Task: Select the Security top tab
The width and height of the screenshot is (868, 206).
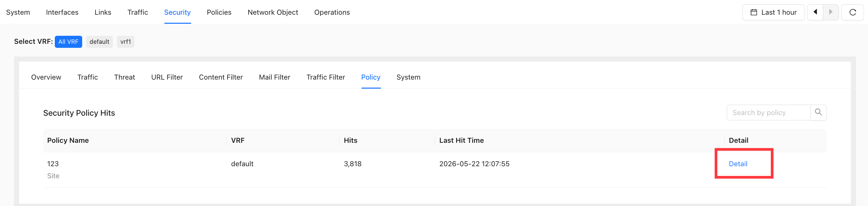Action: coord(177,12)
